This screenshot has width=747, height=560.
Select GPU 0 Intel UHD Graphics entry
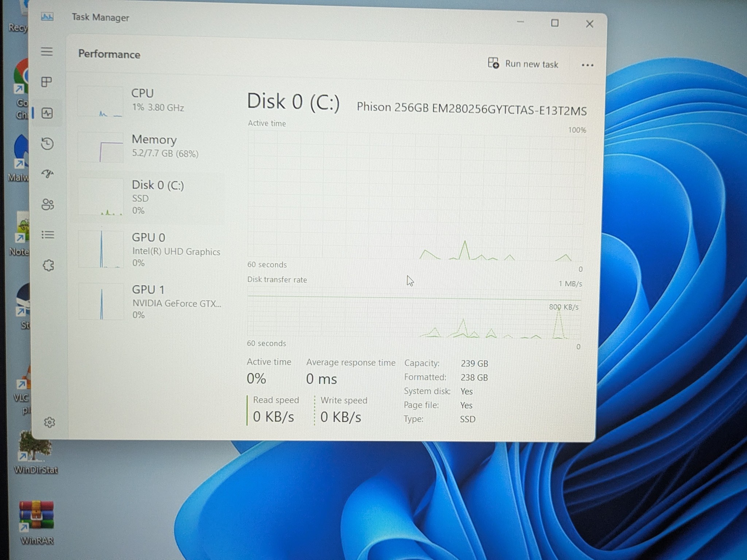pos(150,249)
